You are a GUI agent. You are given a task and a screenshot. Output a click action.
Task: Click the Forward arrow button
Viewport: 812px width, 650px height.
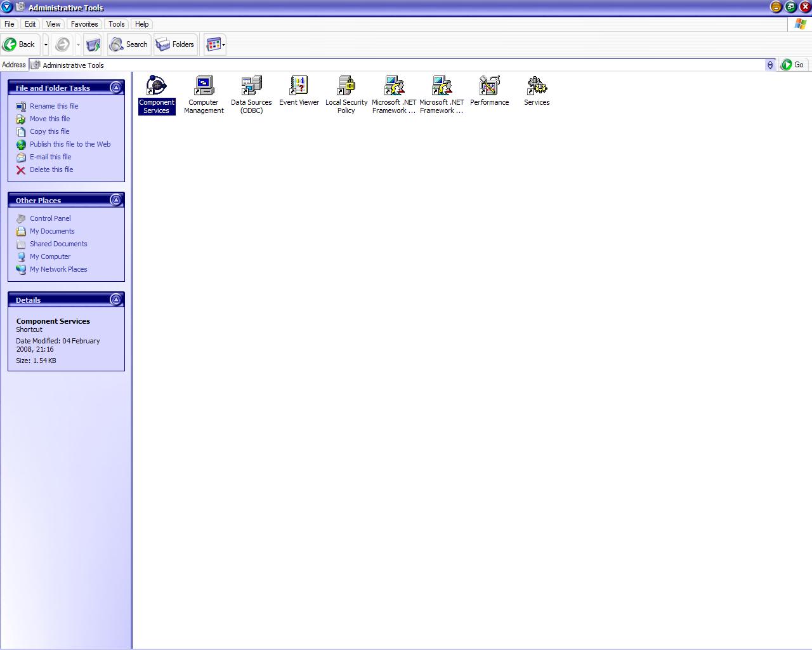point(63,44)
